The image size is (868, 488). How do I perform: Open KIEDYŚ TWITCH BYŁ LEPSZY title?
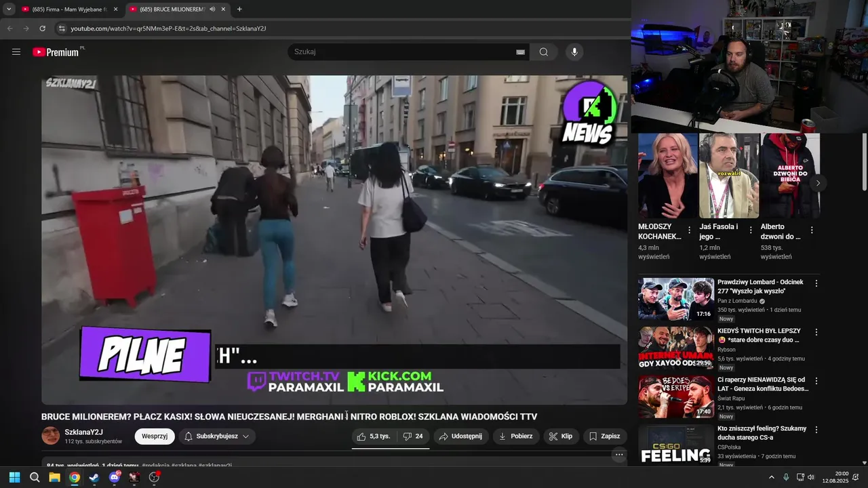click(x=758, y=335)
